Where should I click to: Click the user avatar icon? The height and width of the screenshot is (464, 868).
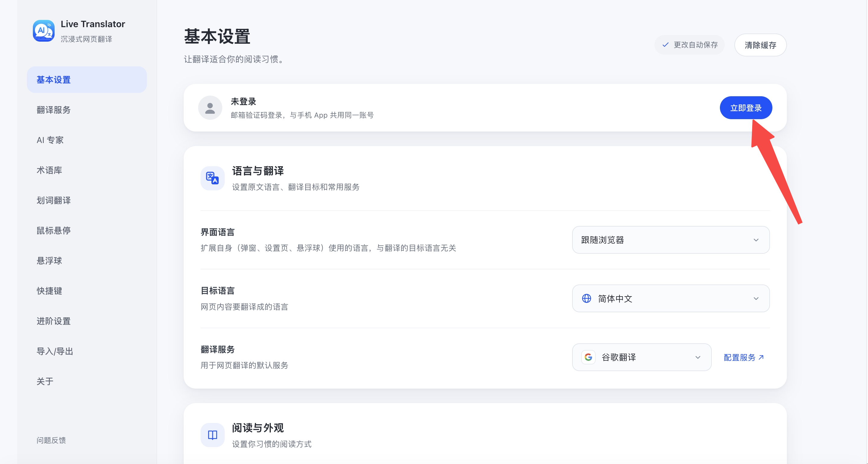click(210, 108)
